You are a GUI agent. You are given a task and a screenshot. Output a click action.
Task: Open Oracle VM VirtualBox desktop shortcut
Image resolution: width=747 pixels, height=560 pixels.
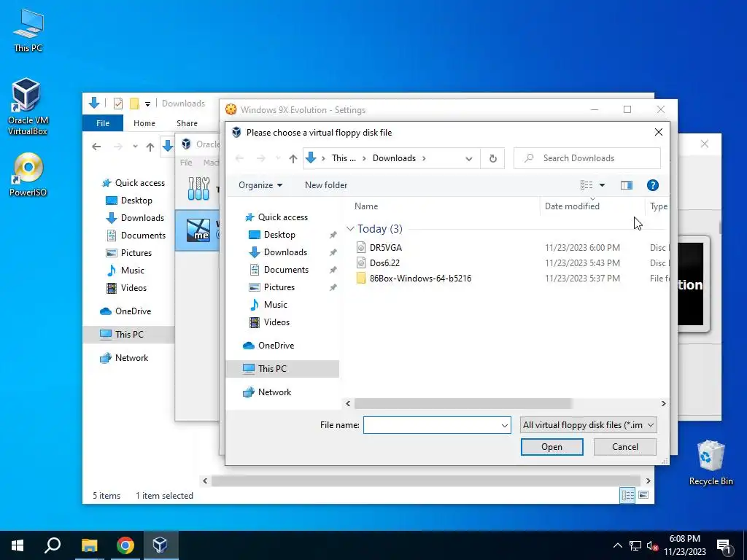[27, 106]
